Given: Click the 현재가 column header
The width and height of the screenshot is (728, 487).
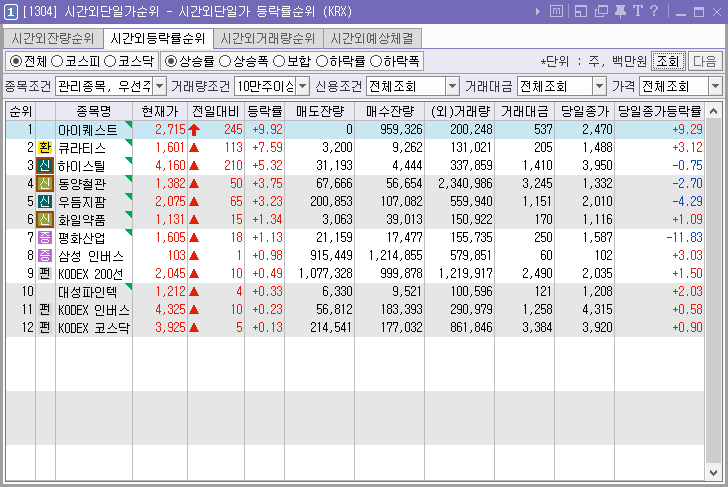Looking at the screenshot, I should click(x=160, y=111).
